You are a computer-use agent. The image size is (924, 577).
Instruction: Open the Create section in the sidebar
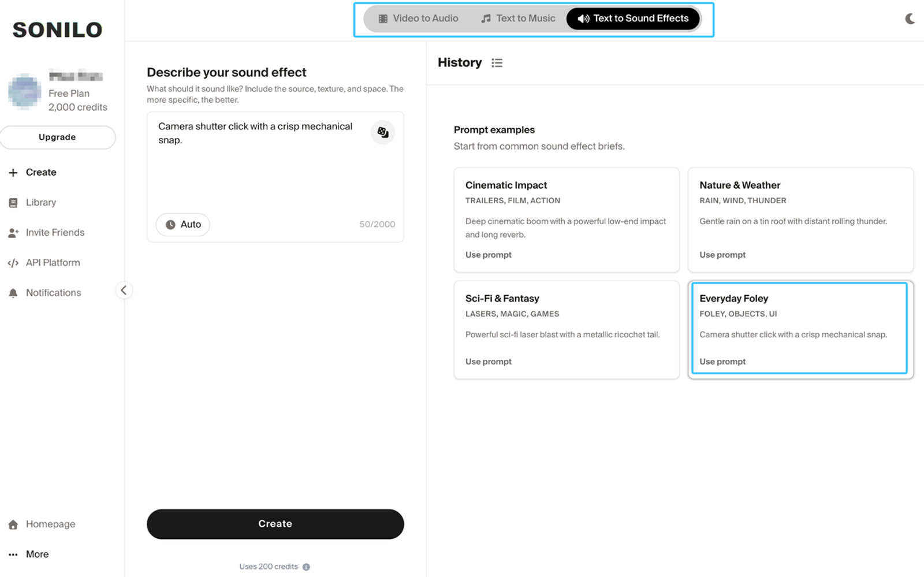point(41,173)
